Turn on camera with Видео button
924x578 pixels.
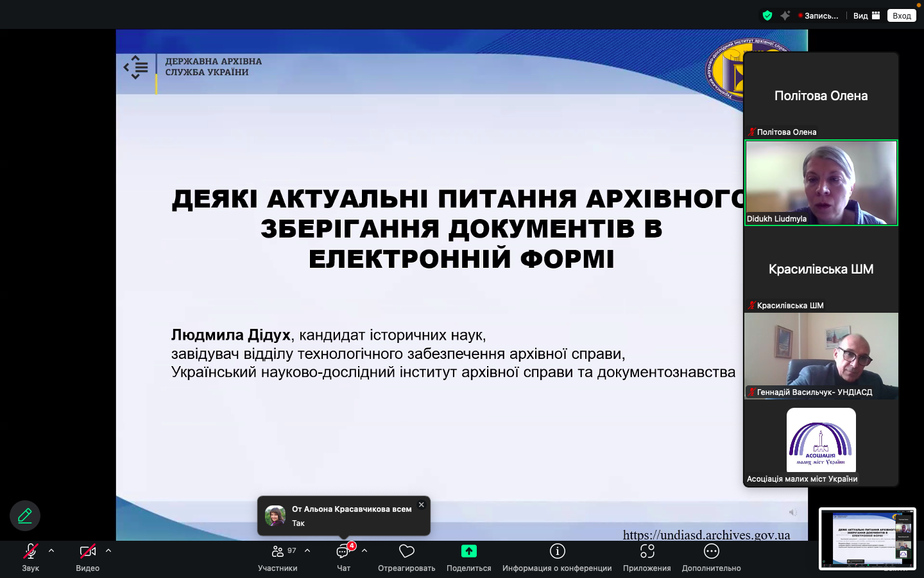[x=87, y=552]
